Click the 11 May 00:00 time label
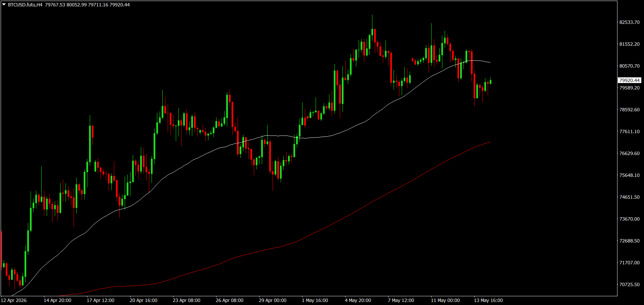The height and width of the screenshot is (305, 644). [x=445, y=300]
